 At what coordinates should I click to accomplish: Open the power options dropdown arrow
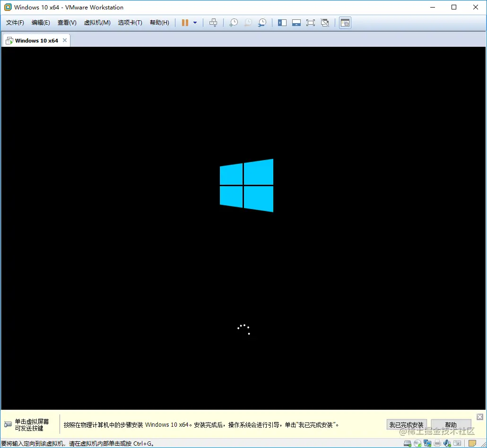(x=195, y=23)
